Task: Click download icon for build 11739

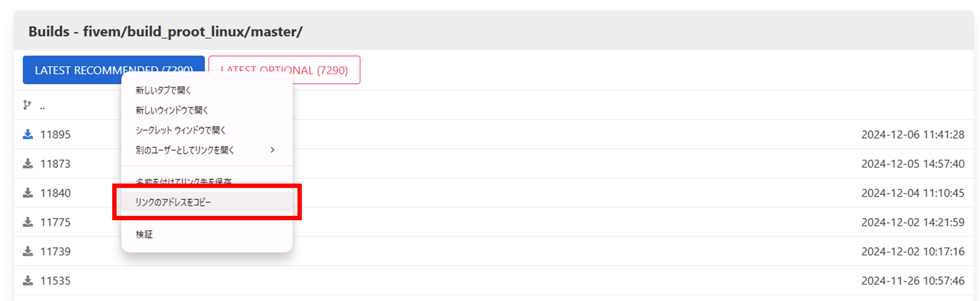Action: point(28,251)
